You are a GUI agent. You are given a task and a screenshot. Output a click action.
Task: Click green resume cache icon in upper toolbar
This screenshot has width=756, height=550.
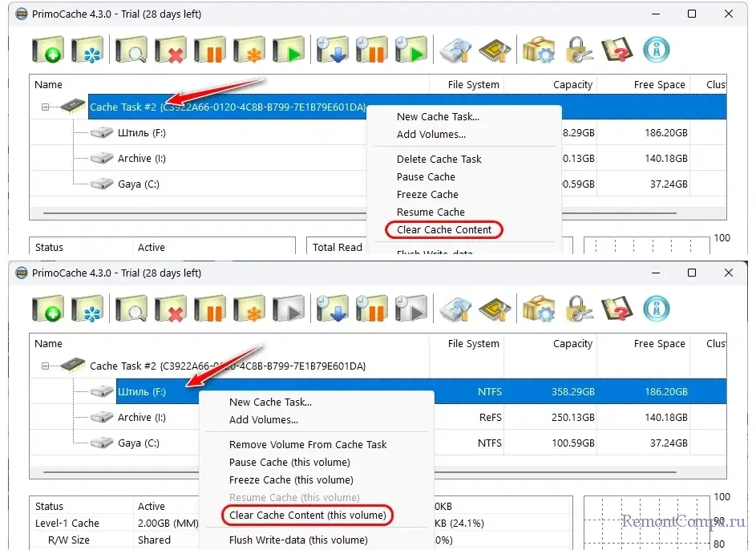(x=287, y=51)
